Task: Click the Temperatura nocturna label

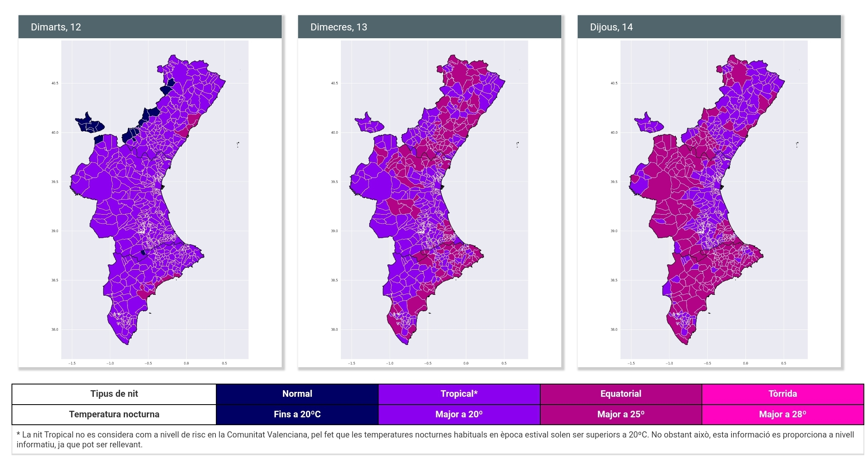Action: coord(114,414)
